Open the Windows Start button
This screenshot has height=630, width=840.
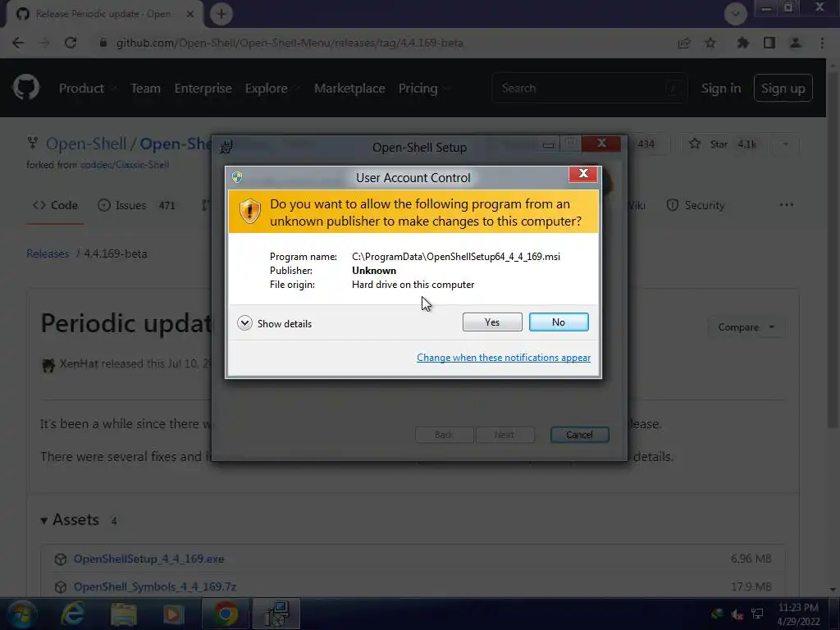[x=21, y=614]
